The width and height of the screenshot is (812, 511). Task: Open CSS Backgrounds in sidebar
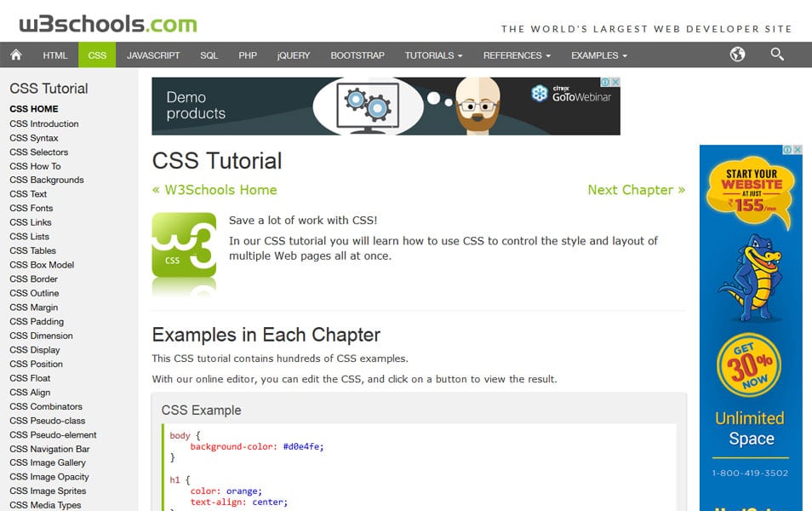pyautogui.click(x=47, y=180)
